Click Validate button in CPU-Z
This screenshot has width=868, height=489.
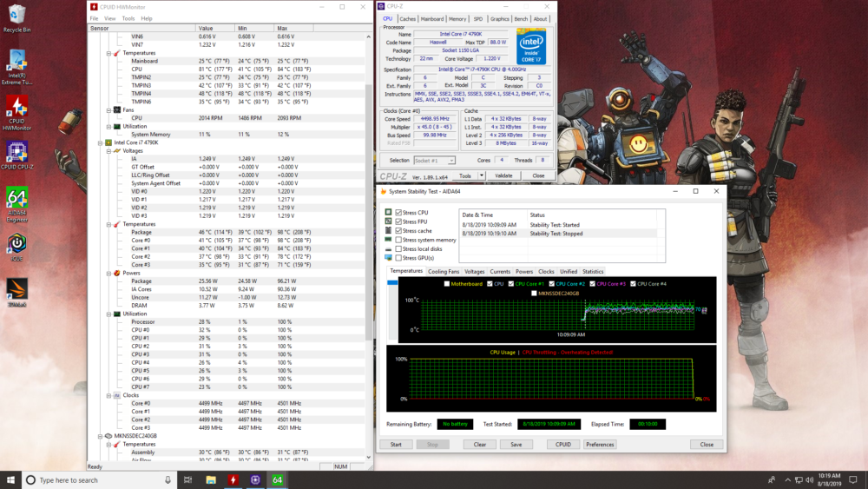[503, 175]
